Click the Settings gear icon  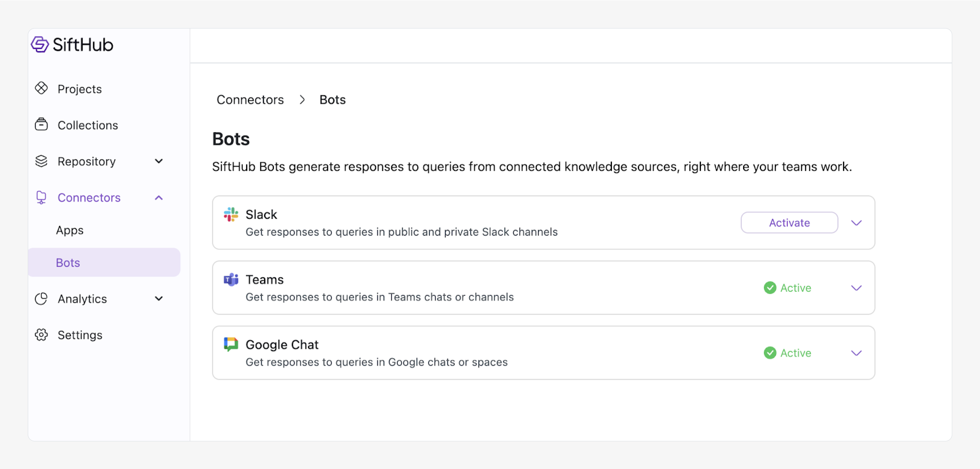(41, 335)
